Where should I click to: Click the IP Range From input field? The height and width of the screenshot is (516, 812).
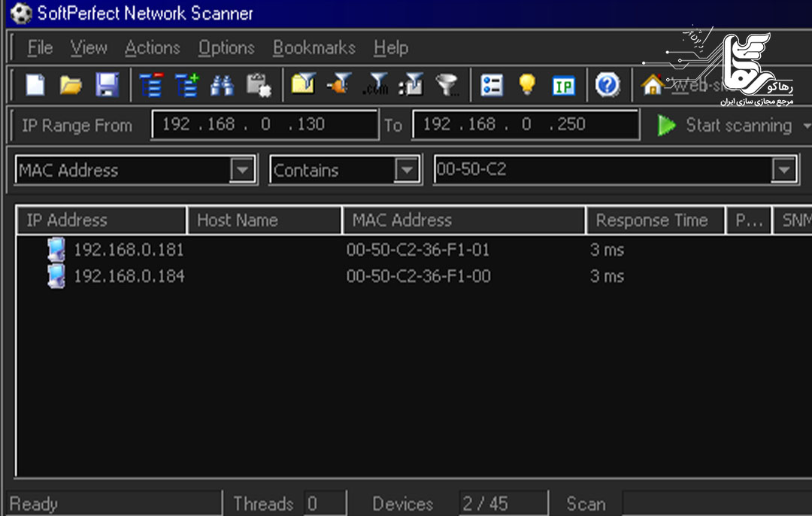264,125
